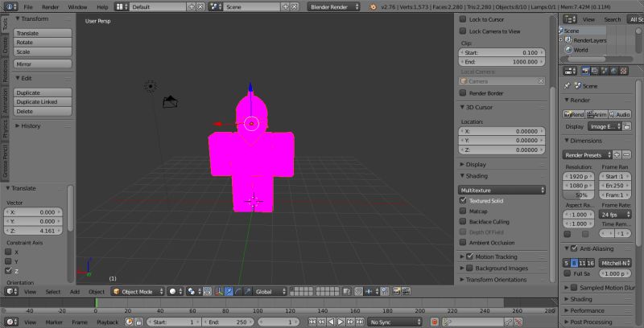Expand the Transform Orientations panel
The width and height of the screenshot is (644, 328).
(x=496, y=280)
